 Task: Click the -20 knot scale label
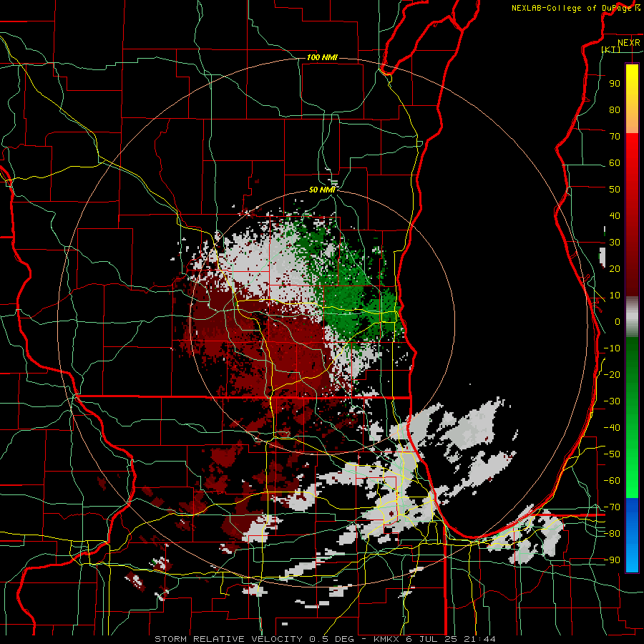(612, 374)
